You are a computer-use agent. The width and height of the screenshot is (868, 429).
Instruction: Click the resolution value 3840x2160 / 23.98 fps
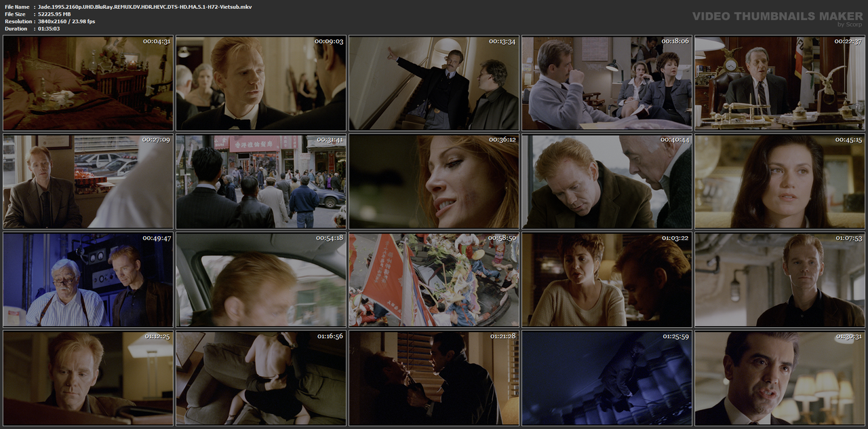pos(66,21)
